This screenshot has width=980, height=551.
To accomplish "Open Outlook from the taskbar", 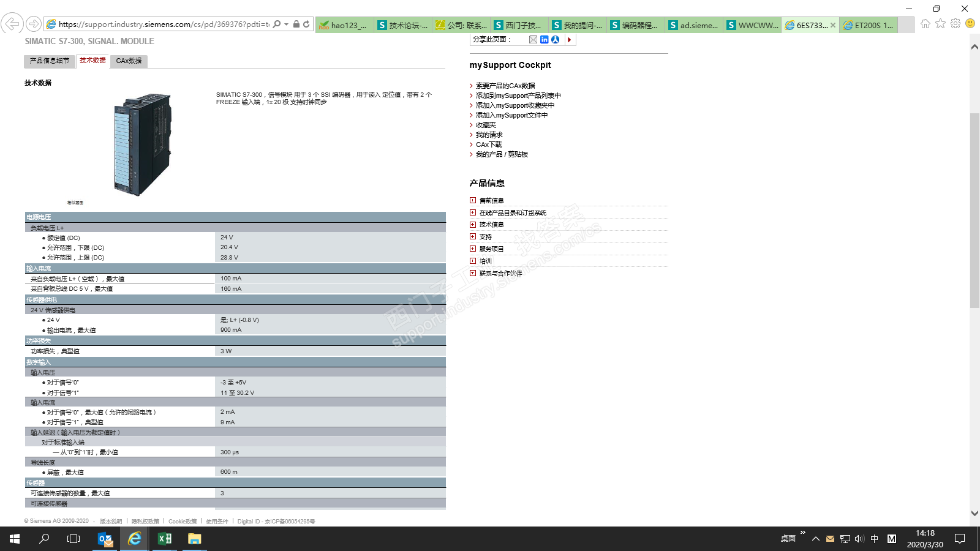I will point(105,539).
